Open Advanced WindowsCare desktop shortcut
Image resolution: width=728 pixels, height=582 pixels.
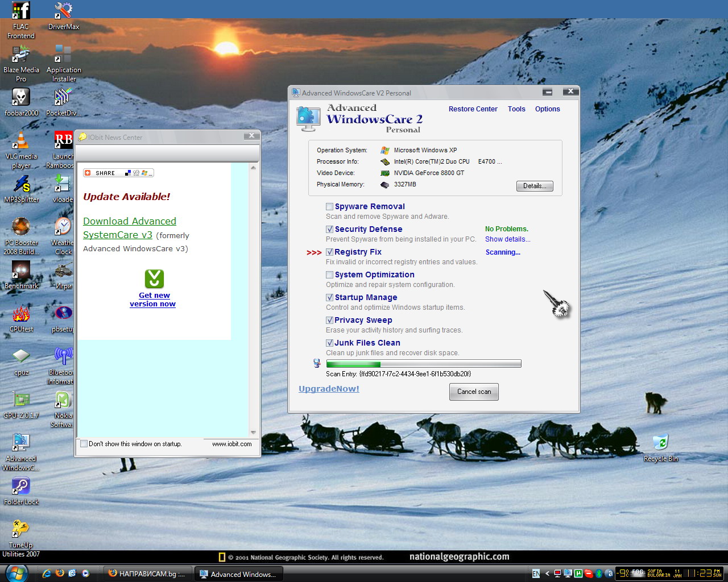(x=21, y=452)
